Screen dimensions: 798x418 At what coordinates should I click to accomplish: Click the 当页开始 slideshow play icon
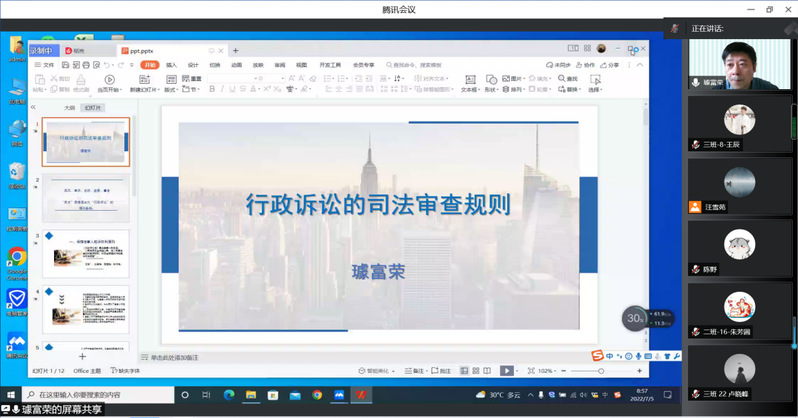(x=107, y=82)
